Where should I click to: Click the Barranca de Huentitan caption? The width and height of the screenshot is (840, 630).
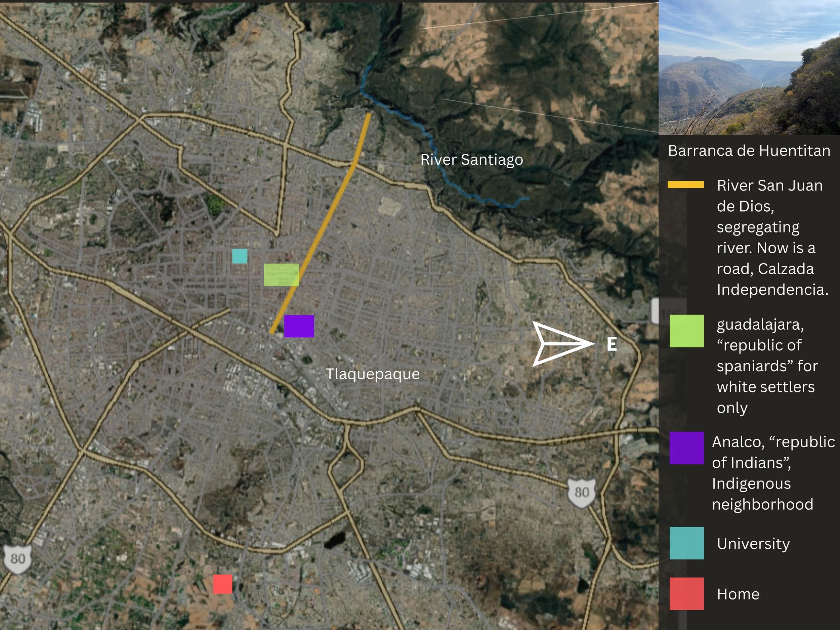(x=749, y=151)
